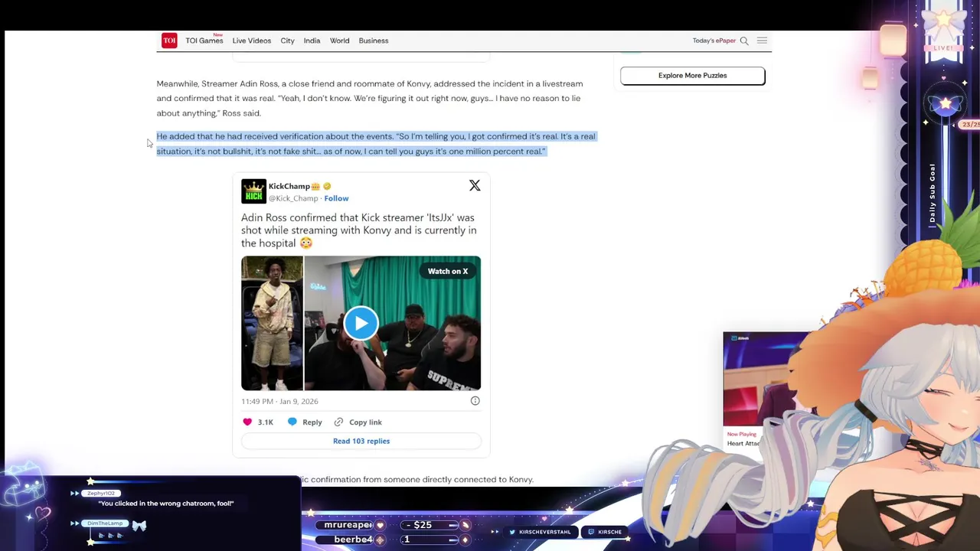Click the highlighted paragraph starting 'He added'
This screenshot has width=980, height=551.
(x=376, y=144)
